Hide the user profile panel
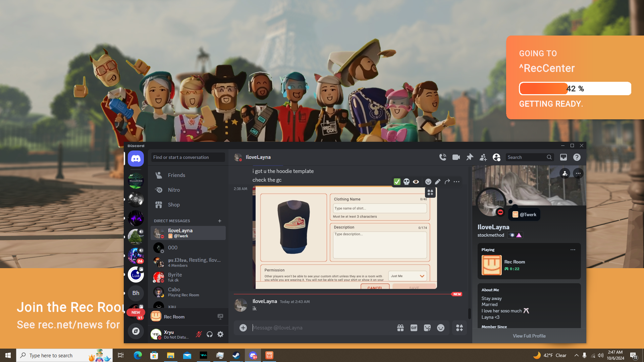 [496, 157]
